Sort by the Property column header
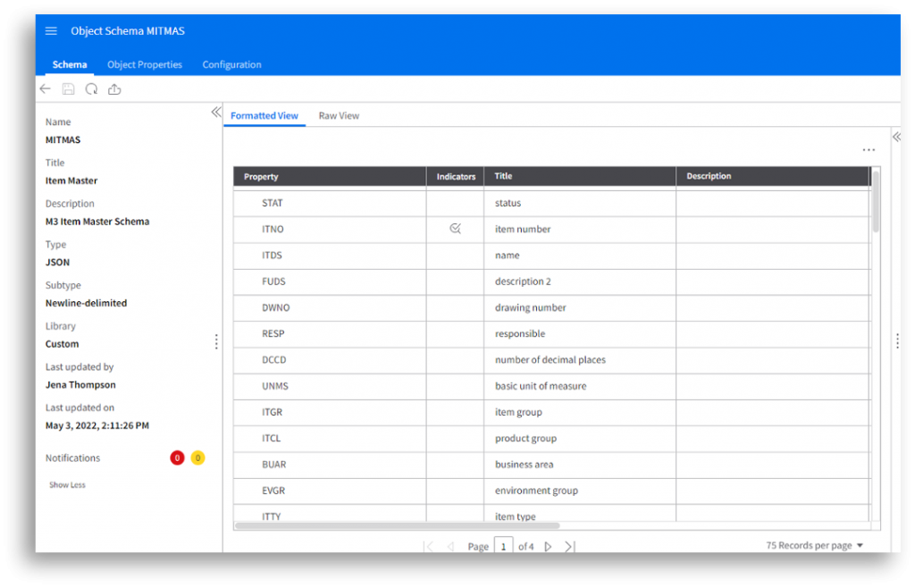915x588 pixels. pyautogui.click(x=330, y=176)
